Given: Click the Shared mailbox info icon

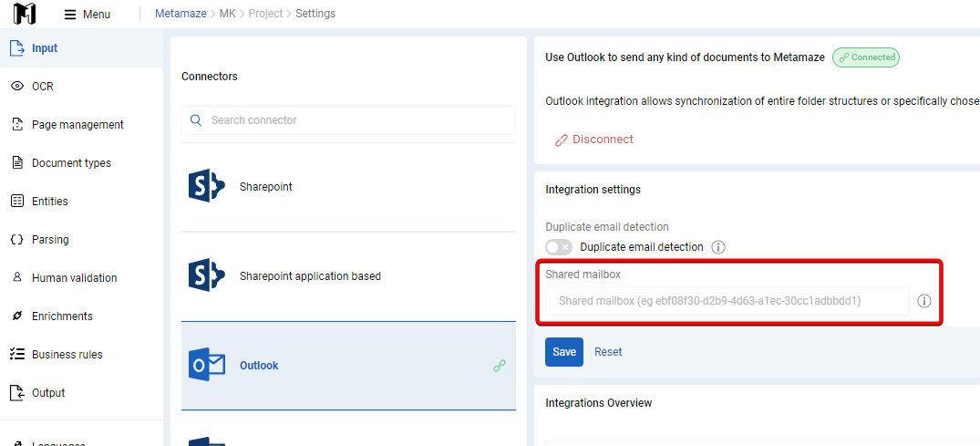Looking at the screenshot, I should point(924,301).
